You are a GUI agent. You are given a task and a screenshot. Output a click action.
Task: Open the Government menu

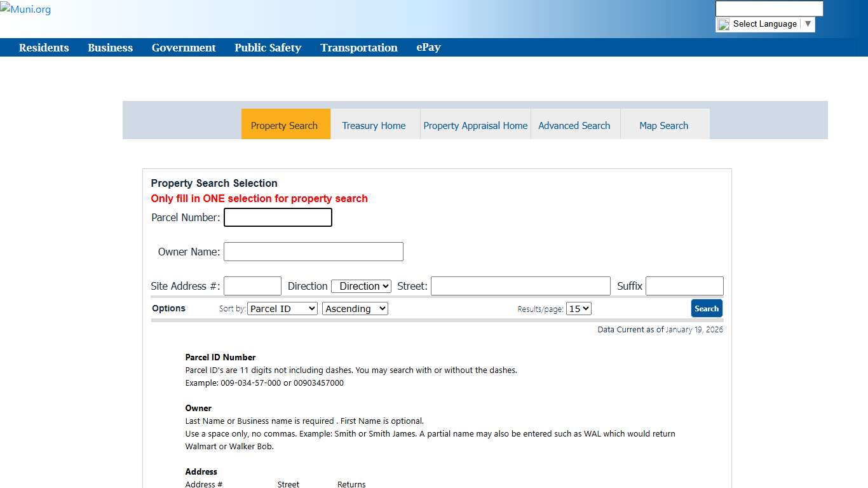[184, 47]
